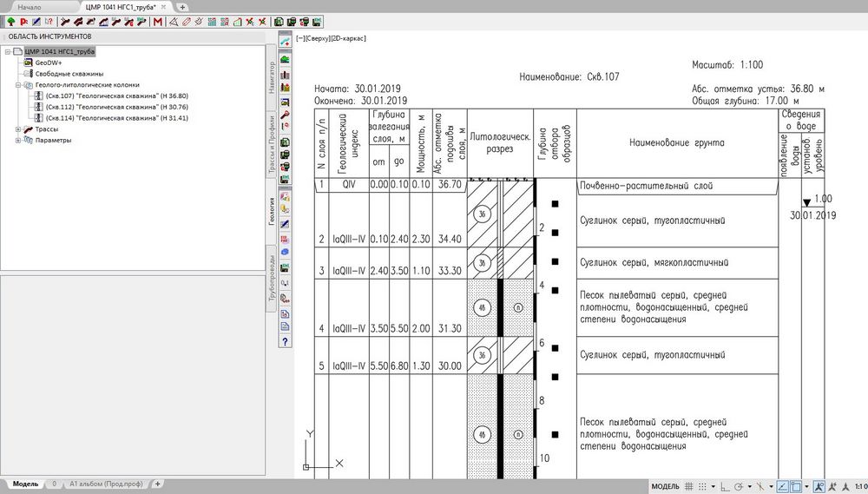Screen dimensions: 868x494
Task: Switch to the Начало tab
Action: point(30,7)
